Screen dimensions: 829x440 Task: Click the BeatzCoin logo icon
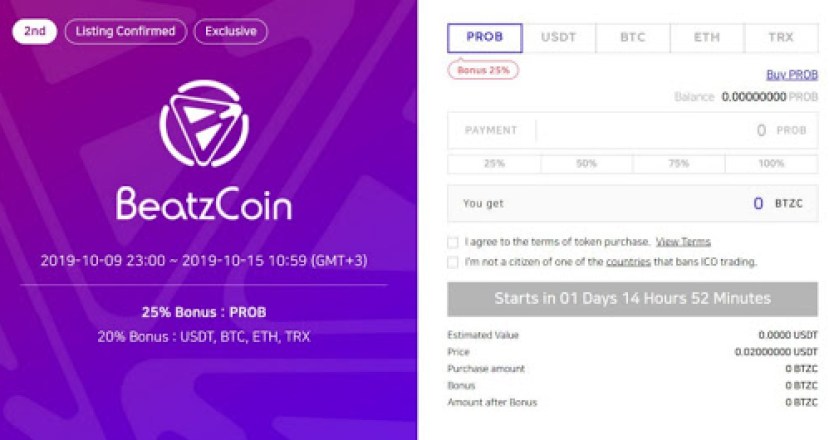point(204,123)
